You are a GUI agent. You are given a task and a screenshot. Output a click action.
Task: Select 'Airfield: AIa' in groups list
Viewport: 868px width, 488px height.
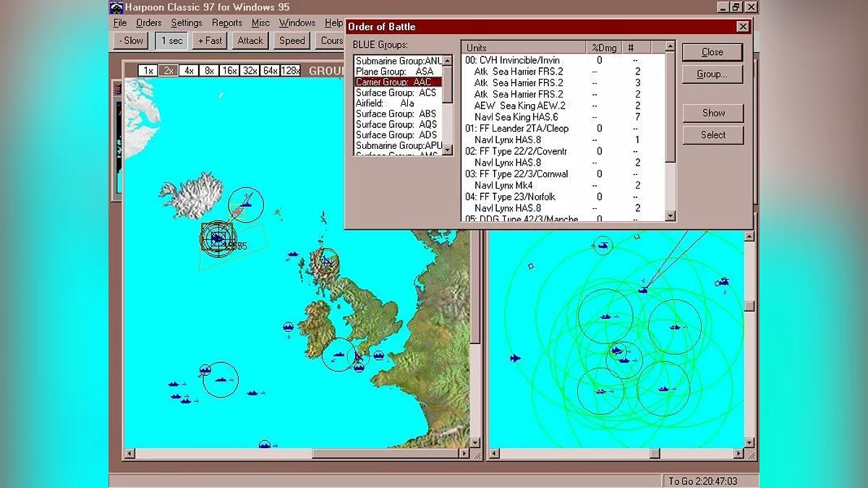coord(397,103)
